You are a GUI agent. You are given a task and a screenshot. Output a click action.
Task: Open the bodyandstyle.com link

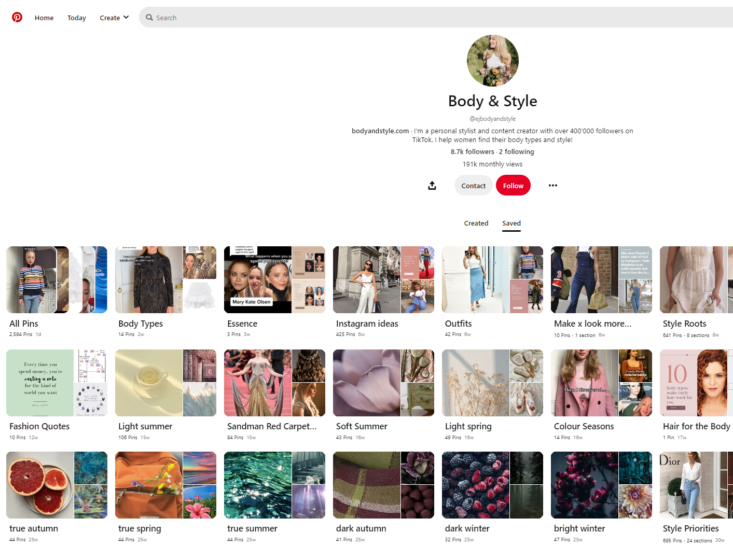[x=380, y=131]
